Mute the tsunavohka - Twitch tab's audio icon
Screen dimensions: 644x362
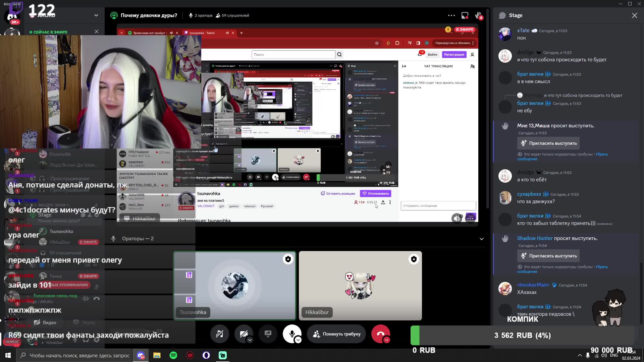coord(227,33)
